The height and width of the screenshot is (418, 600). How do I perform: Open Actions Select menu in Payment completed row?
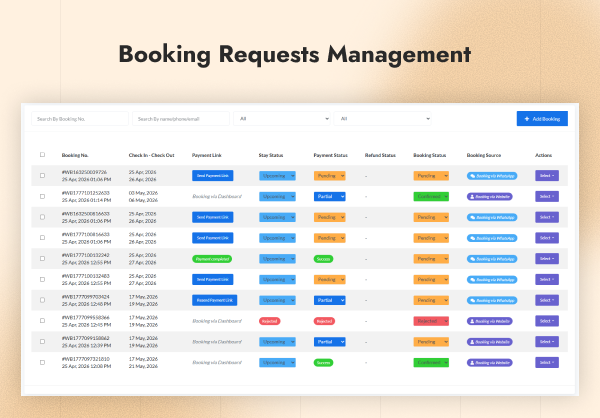click(x=547, y=259)
